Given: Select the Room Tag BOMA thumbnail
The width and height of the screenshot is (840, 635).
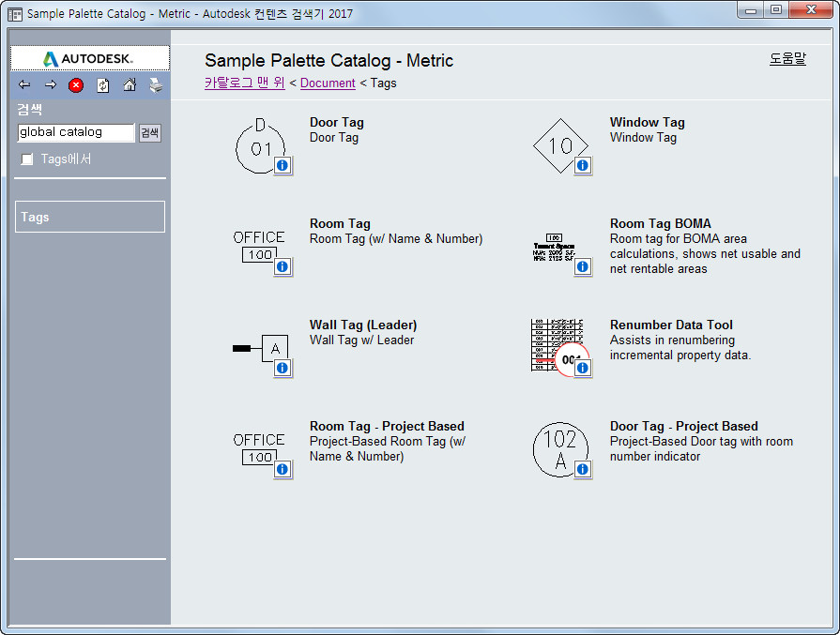Looking at the screenshot, I should pyautogui.click(x=554, y=248).
